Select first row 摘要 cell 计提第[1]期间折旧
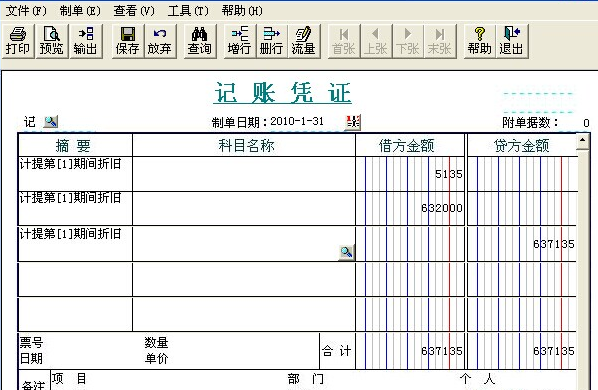The height and width of the screenshot is (390, 598). coord(75,174)
